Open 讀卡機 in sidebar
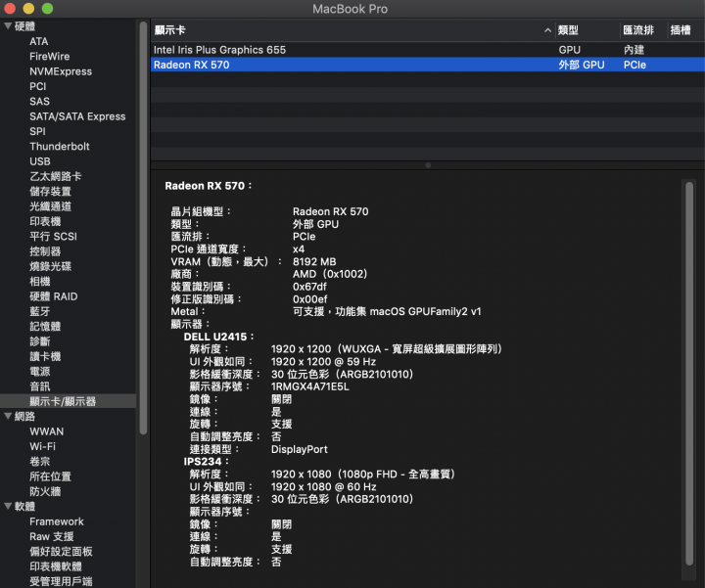The height and width of the screenshot is (588, 705). (45, 356)
